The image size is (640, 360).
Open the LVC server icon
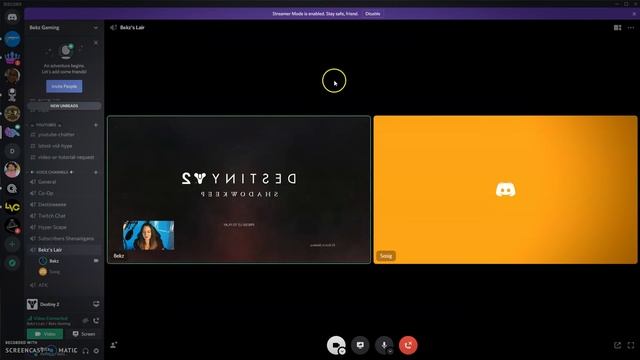[12, 207]
